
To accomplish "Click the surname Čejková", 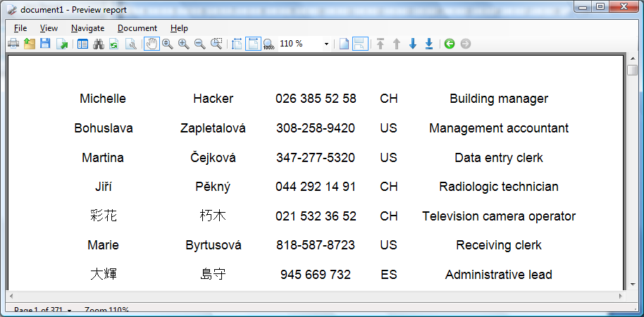I will pos(213,158).
